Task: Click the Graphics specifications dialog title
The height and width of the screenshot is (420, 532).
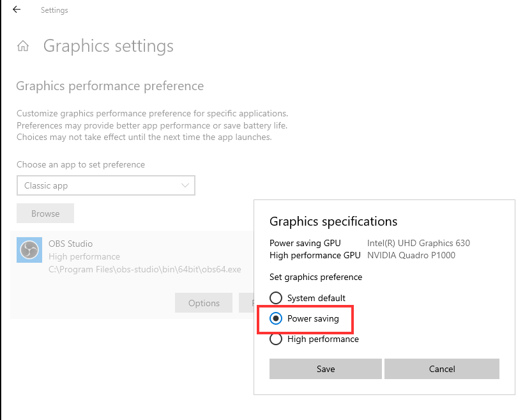Action: [x=333, y=221]
